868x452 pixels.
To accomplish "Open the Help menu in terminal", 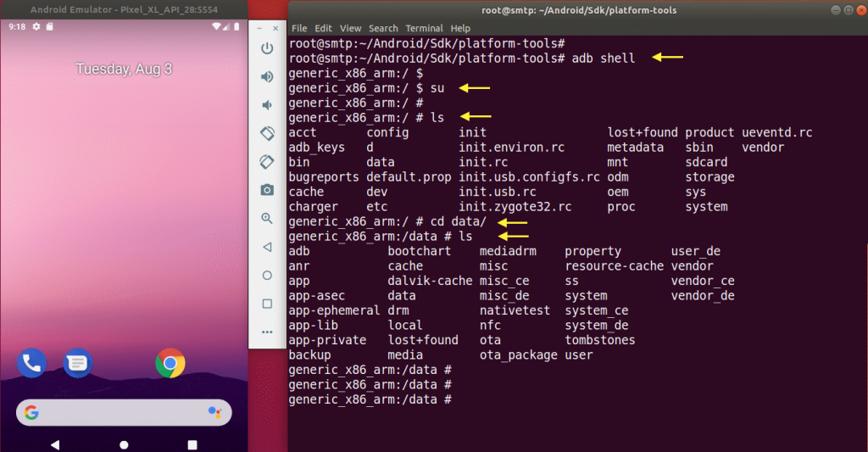I will 460,28.
